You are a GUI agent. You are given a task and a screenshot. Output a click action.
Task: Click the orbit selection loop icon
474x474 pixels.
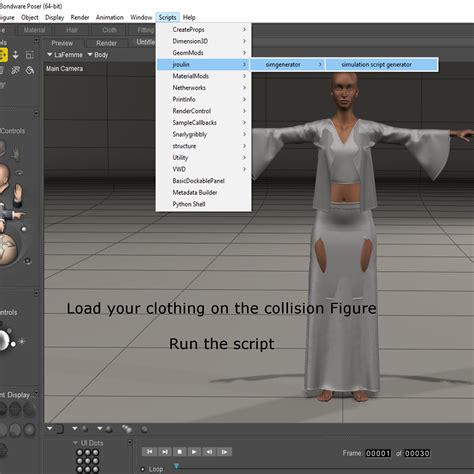coord(19,173)
